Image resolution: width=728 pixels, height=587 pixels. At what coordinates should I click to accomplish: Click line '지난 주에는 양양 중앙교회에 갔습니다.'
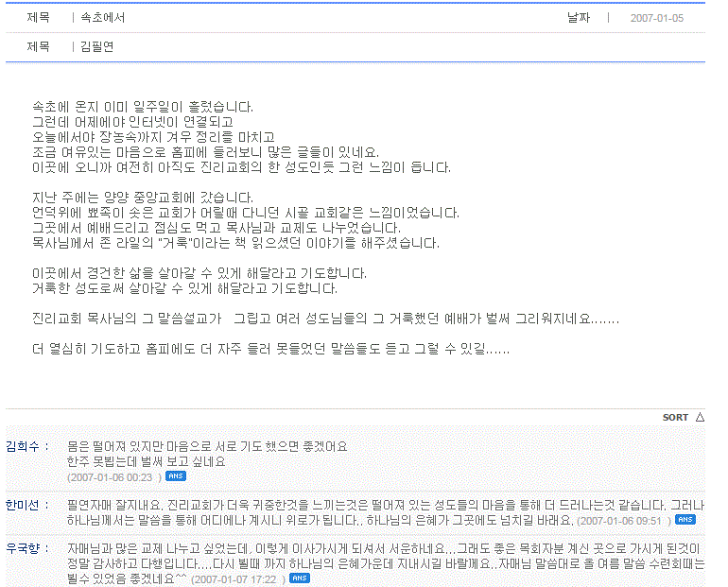tap(143, 198)
